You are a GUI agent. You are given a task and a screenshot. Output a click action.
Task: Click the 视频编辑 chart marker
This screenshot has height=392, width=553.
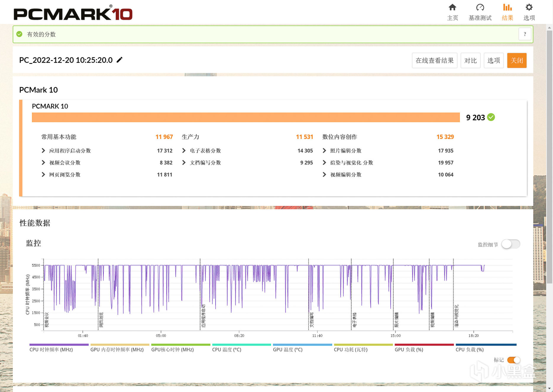click(433, 320)
